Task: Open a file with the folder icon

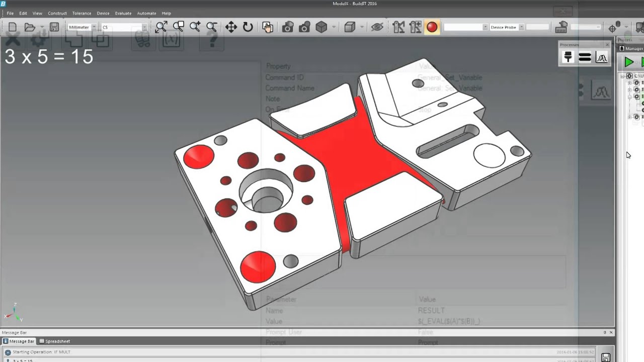Action: (30, 27)
